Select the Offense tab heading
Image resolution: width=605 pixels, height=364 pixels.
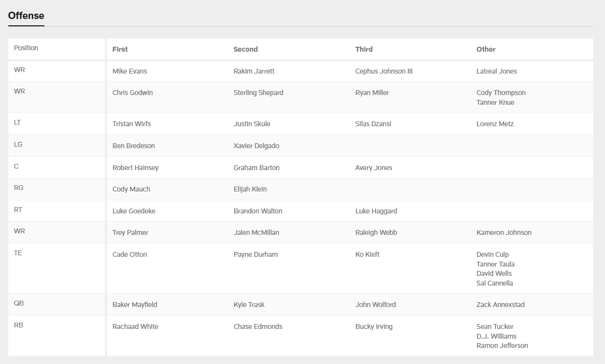click(26, 16)
